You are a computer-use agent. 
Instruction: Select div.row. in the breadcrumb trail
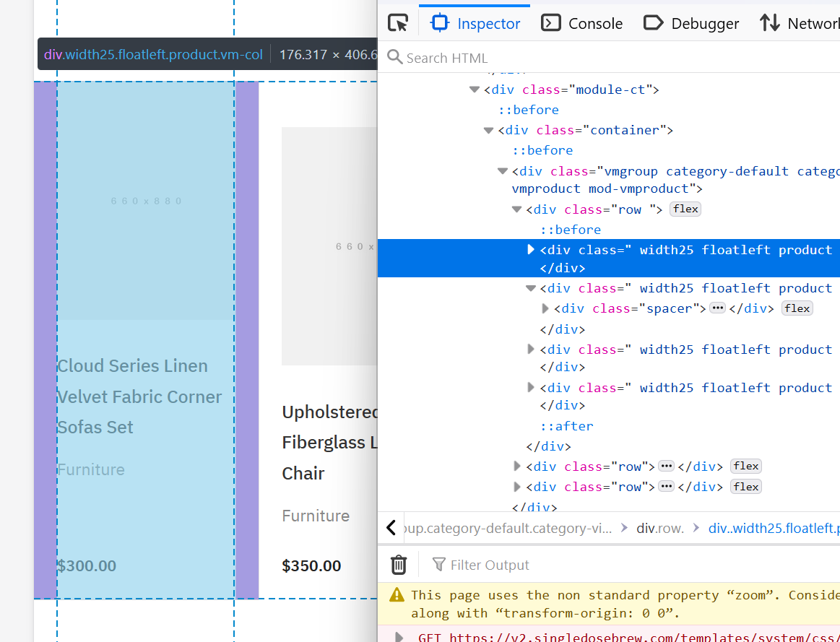click(659, 528)
